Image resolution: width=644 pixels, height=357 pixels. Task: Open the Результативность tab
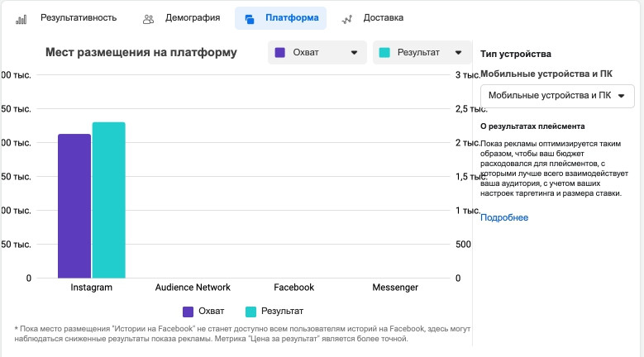click(x=79, y=17)
